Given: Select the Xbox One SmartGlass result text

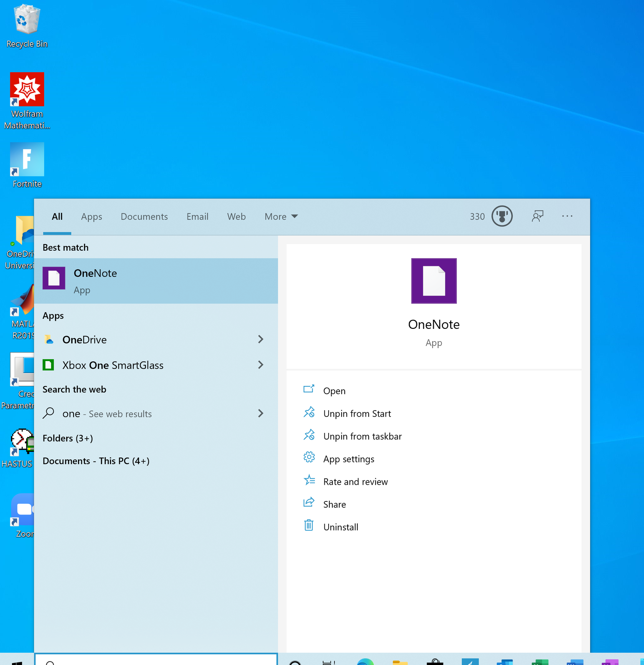Looking at the screenshot, I should point(113,365).
